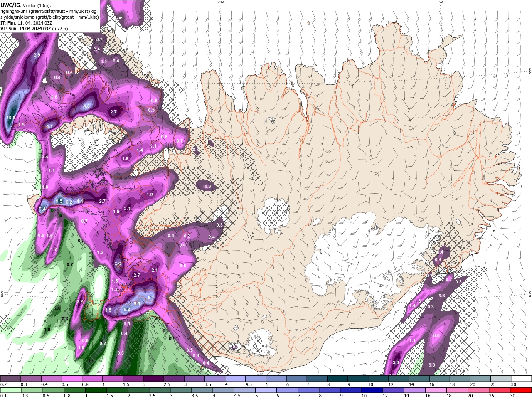Click the palest green swatch labeled 0.1 in the lower legend row
532x399 pixels.
pyautogui.click(x=10, y=390)
